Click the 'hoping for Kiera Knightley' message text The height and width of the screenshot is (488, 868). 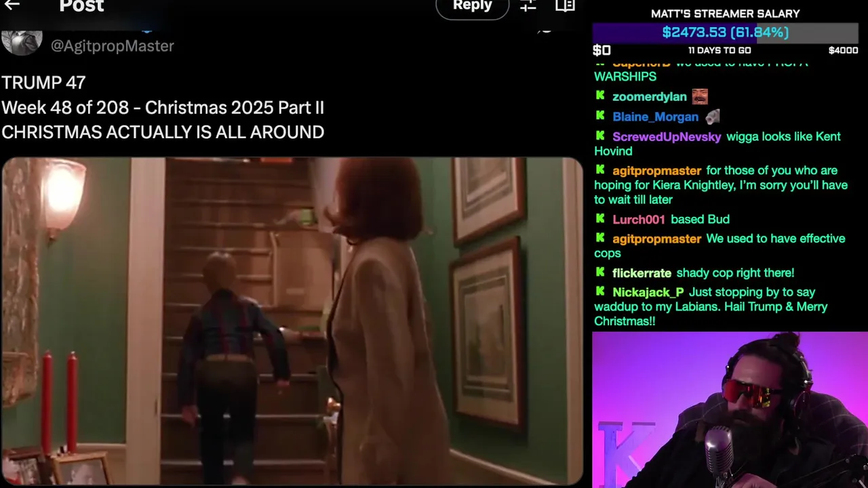coord(721,185)
